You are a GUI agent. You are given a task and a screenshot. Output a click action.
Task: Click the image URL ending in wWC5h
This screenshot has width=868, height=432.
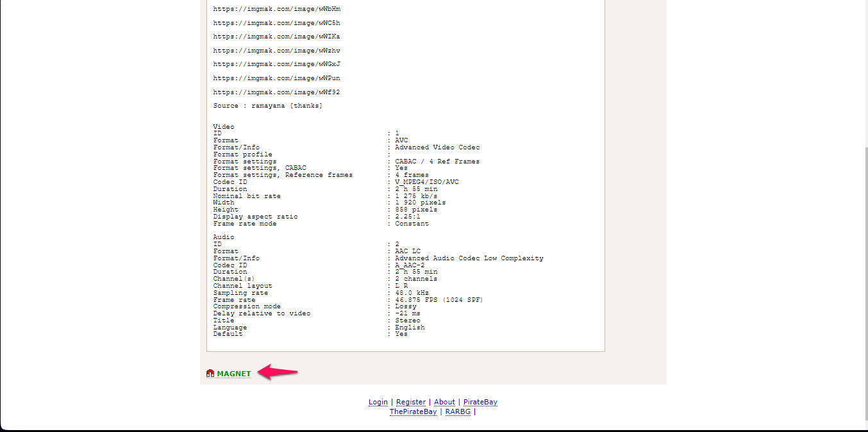[277, 23]
